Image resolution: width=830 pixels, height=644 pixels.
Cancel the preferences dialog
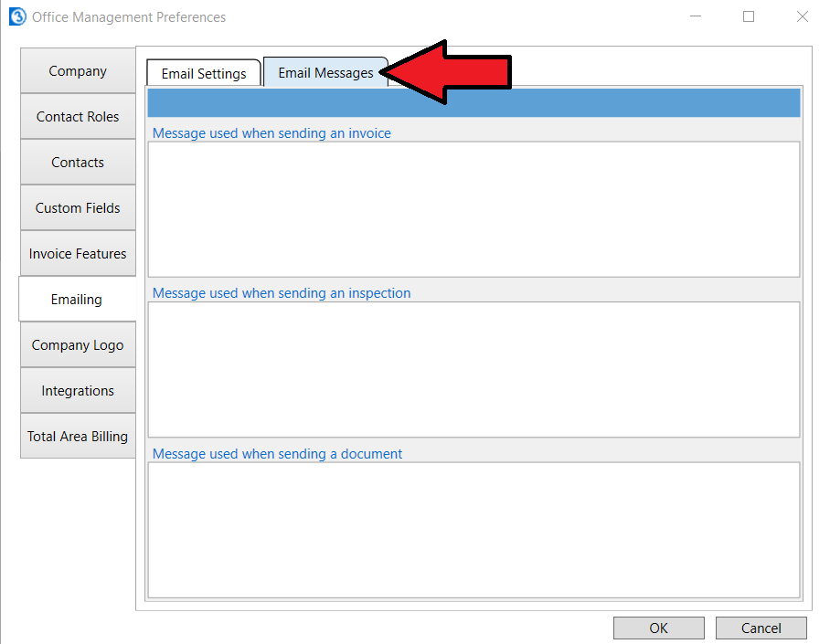pyautogui.click(x=761, y=628)
